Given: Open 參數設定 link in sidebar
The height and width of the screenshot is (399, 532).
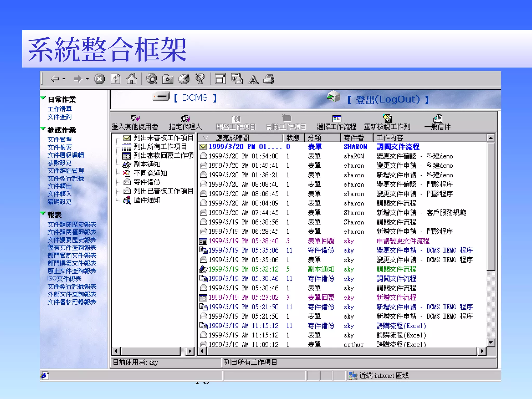Looking at the screenshot, I should (x=59, y=163).
